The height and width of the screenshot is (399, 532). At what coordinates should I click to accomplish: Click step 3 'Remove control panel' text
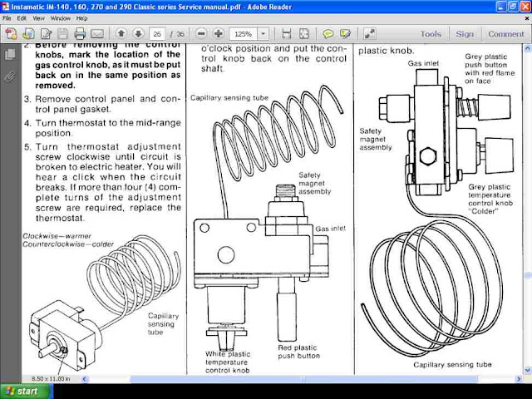[101, 104]
